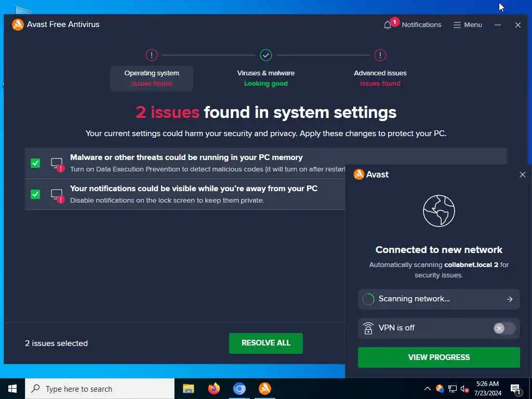Select 'Malware or other threats' issue title
The image size is (532, 399).
pyautogui.click(x=187, y=157)
